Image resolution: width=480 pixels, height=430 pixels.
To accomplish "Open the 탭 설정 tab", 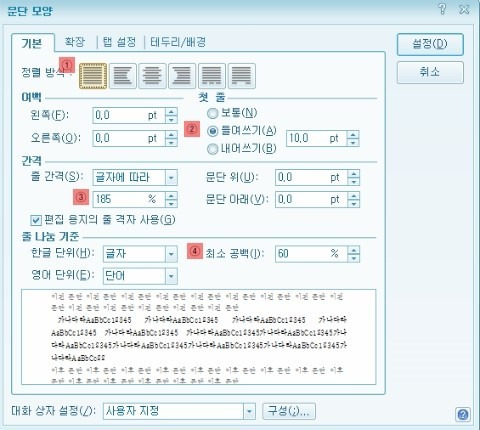I will tap(119, 42).
